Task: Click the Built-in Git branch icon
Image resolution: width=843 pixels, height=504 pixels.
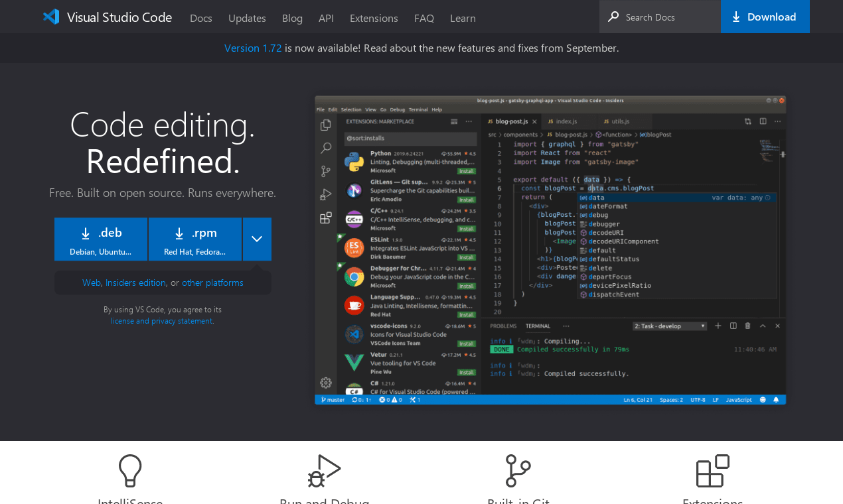Action: point(518,471)
